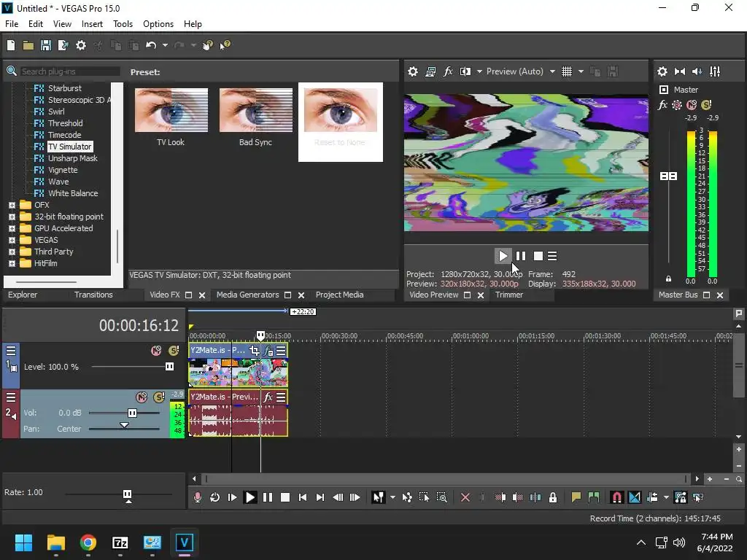The image size is (747, 560).
Task: Open the mixer faders icon on Master Bus
Action: (715, 71)
